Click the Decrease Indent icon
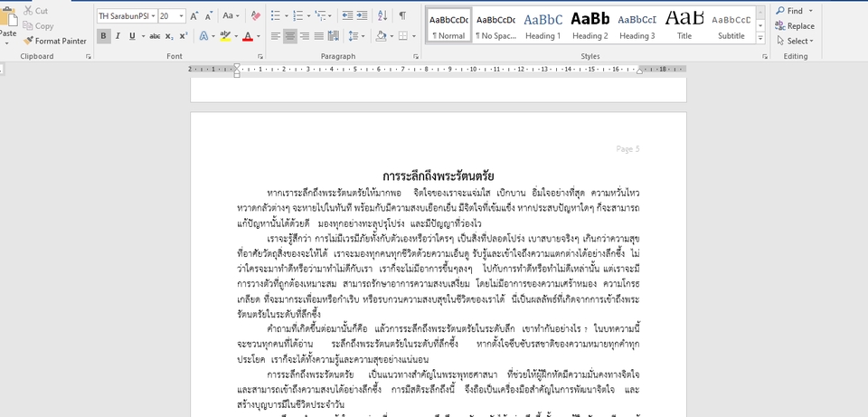Screen dimensions: 868x417 pos(346,15)
